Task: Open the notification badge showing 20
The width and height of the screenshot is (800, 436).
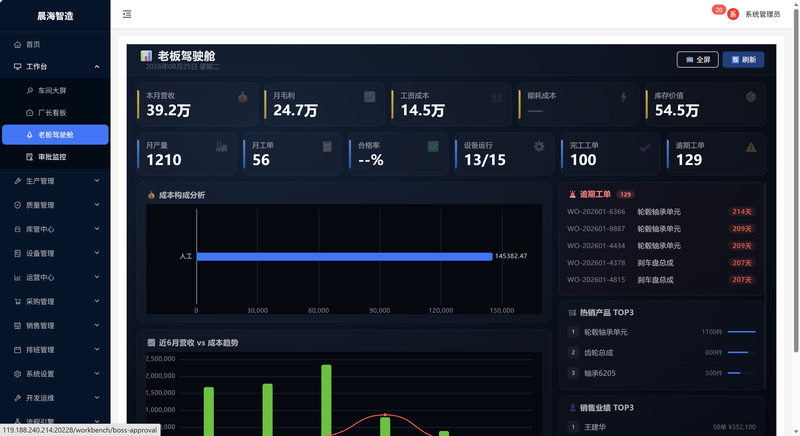Action: click(x=719, y=10)
